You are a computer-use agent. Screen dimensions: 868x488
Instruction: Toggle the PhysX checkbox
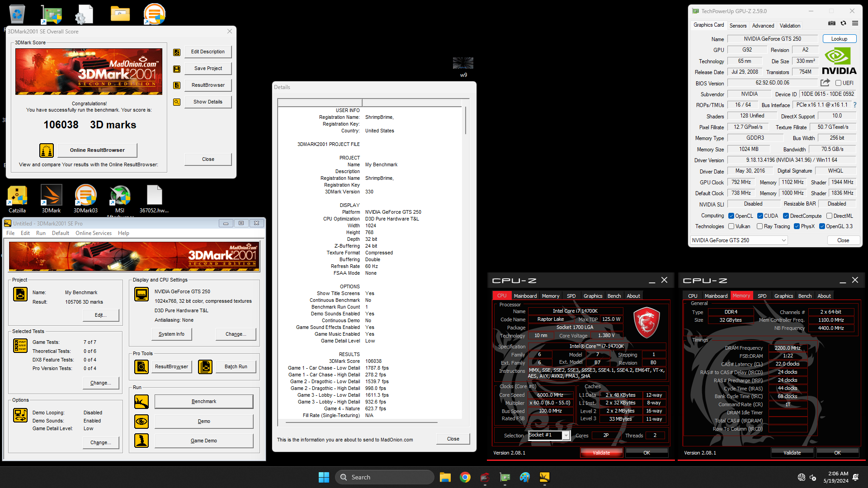[797, 226]
